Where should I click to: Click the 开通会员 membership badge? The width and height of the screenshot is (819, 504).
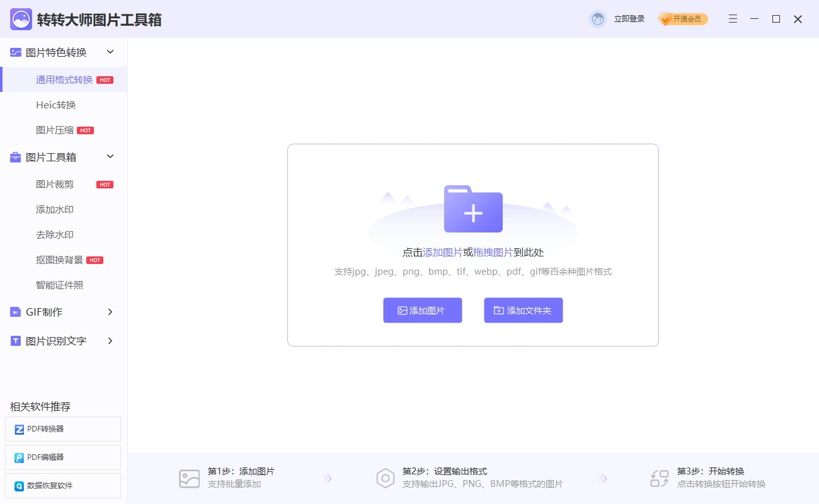click(682, 19)
